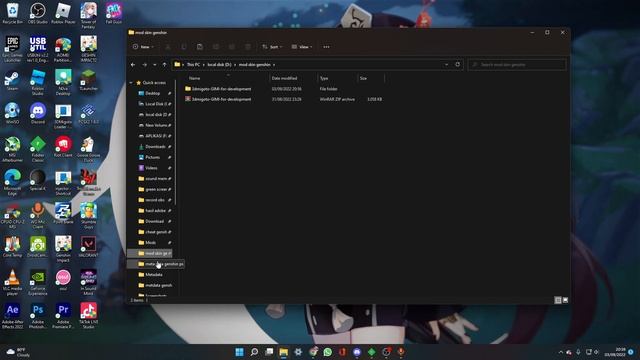Open VLC media player desktop icon
Screen dimensions: 640x360
(x=12, y=282)
